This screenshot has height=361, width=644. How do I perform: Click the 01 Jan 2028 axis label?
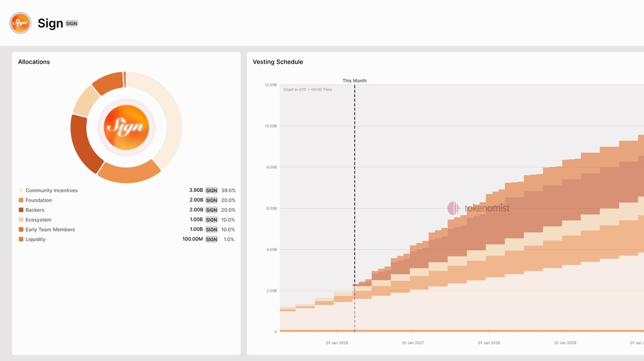click(489, 342)
